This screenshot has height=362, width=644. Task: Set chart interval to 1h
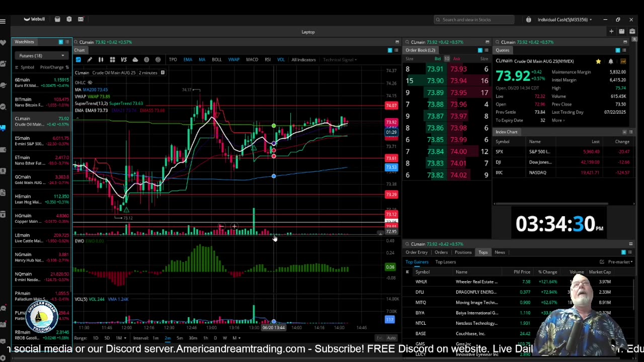[x=205, y=338]
